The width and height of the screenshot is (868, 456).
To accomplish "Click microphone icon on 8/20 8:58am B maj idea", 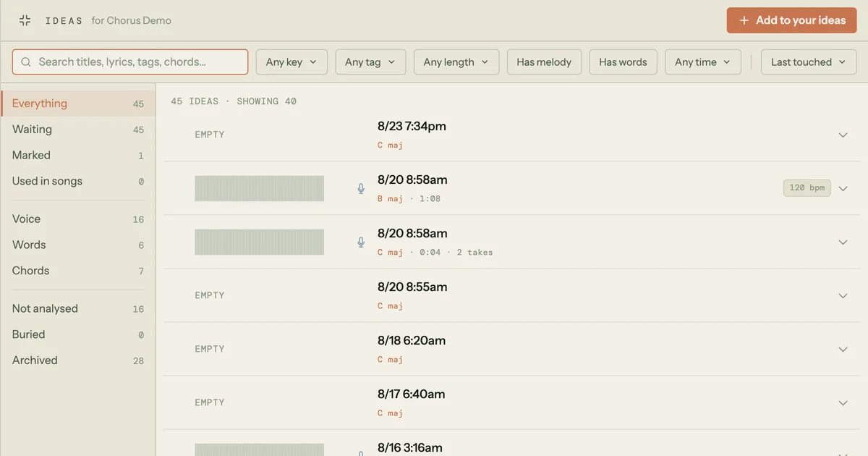I will click(361, 188).
